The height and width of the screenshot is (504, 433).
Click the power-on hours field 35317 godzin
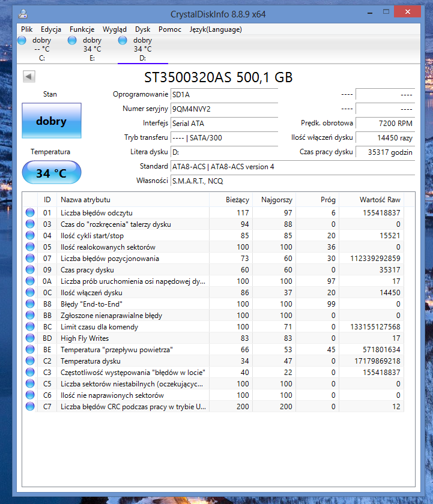386,152
